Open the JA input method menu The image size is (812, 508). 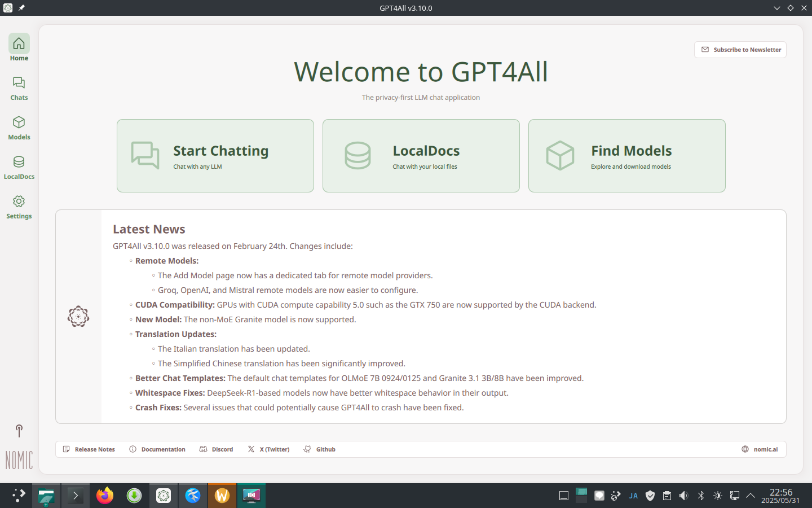633,496
